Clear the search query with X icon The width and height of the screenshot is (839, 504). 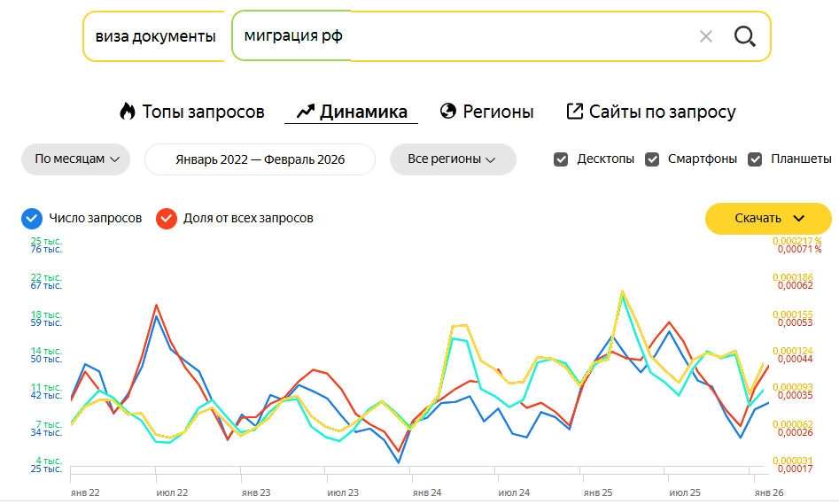coord(706,36)
